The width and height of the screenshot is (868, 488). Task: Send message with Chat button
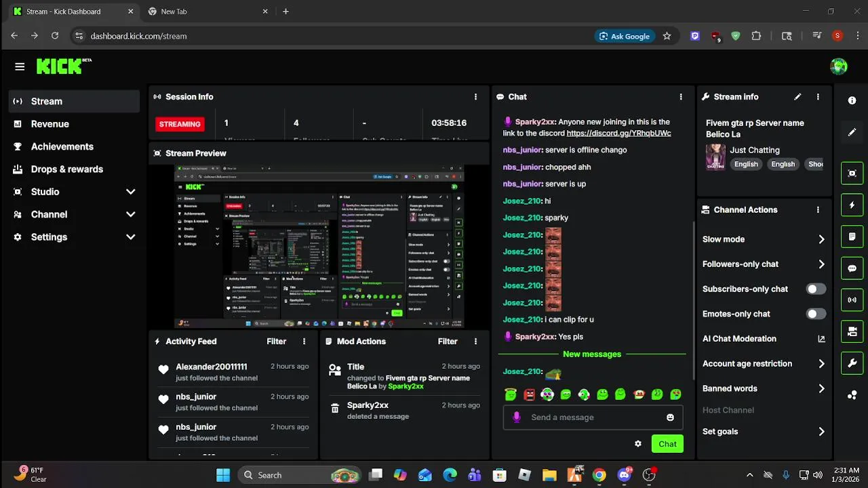click(667, 444)
